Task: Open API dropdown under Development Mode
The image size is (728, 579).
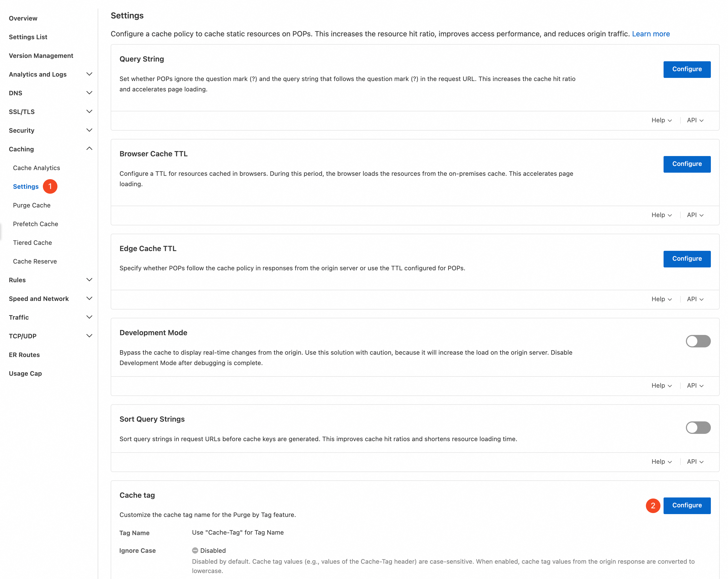Action: pos(695,386)
